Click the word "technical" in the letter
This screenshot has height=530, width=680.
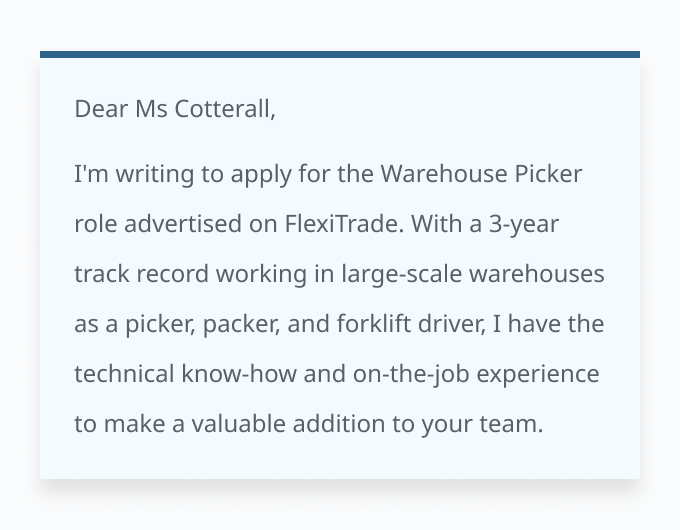pyautogui.click(x=124, y=374)
